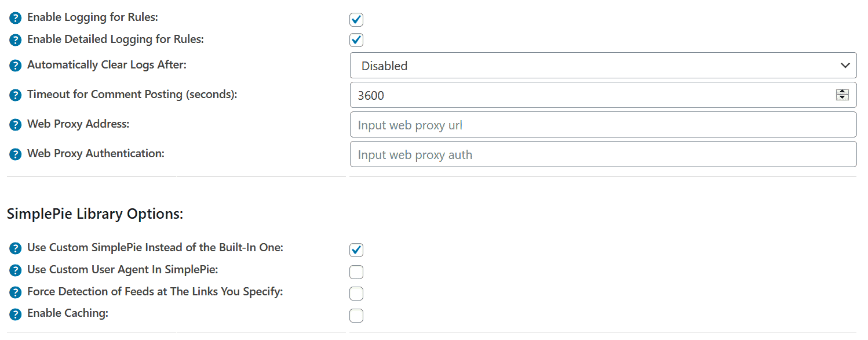The image size is (868, 340).
Task: Click the Web Proxy Authentication input field
Action: [603, 154]
